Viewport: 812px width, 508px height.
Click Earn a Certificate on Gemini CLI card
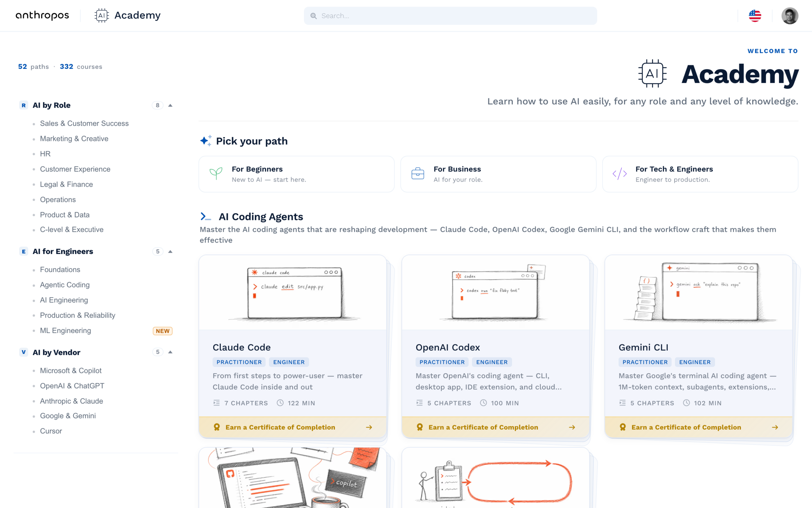coord(698,427)
